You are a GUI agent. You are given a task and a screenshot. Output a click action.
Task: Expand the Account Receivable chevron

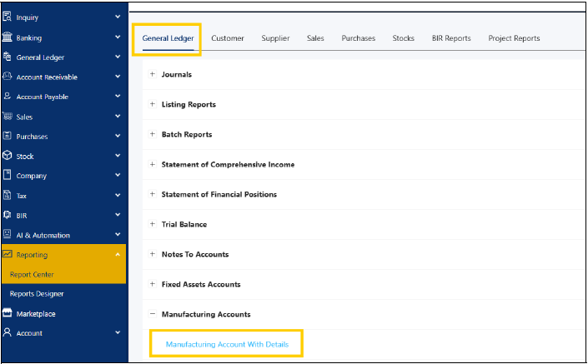pos(118,77)
